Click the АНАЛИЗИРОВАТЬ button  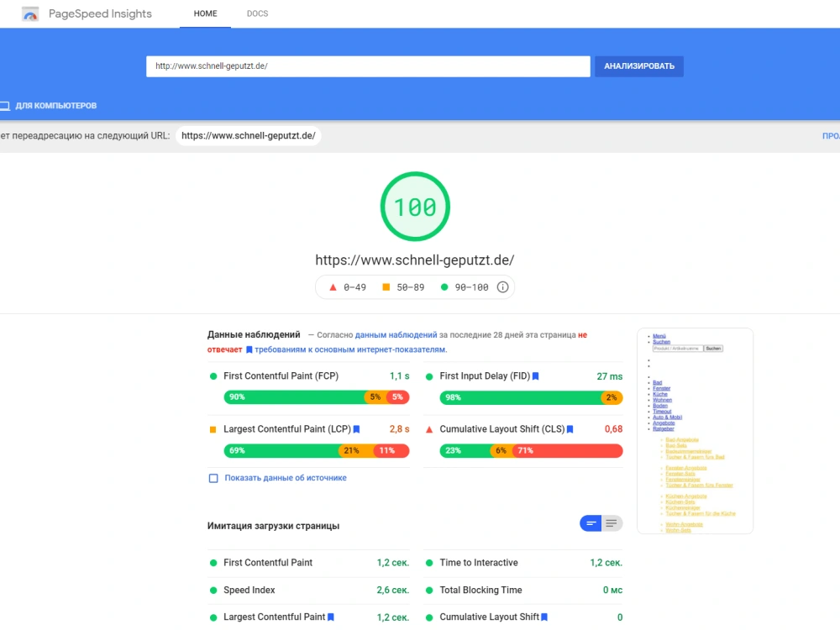tap(639, 66)
